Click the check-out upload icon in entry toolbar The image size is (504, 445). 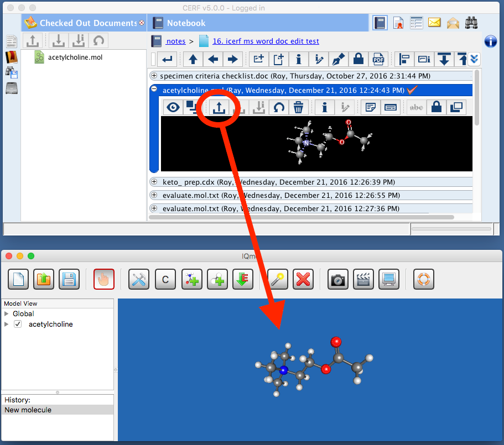(x=219, y=107)
